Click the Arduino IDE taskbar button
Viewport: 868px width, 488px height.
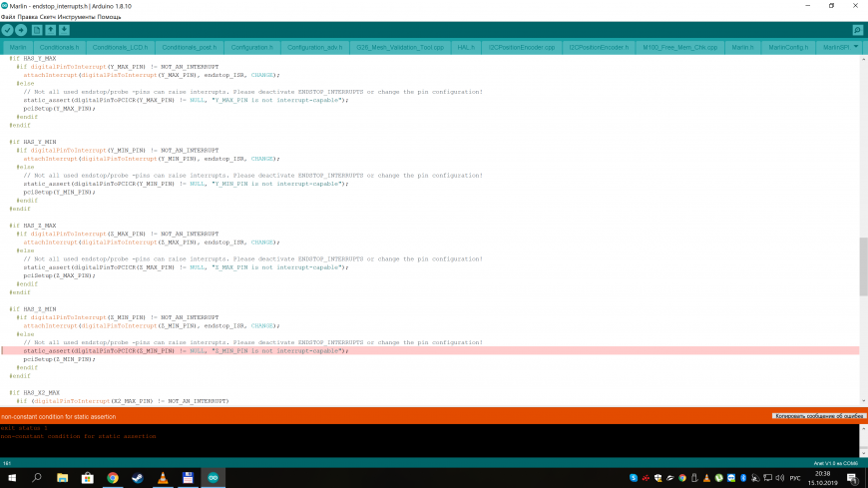point(214,477)
